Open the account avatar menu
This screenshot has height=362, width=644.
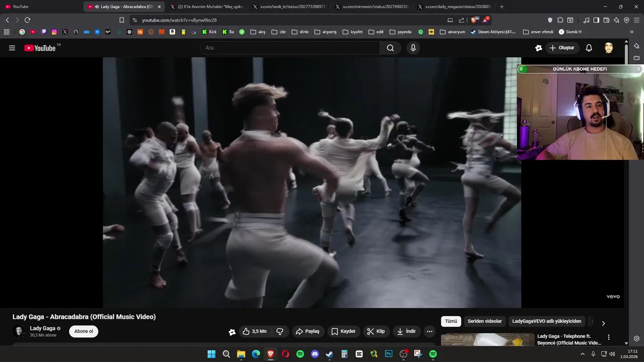[609, 48]
